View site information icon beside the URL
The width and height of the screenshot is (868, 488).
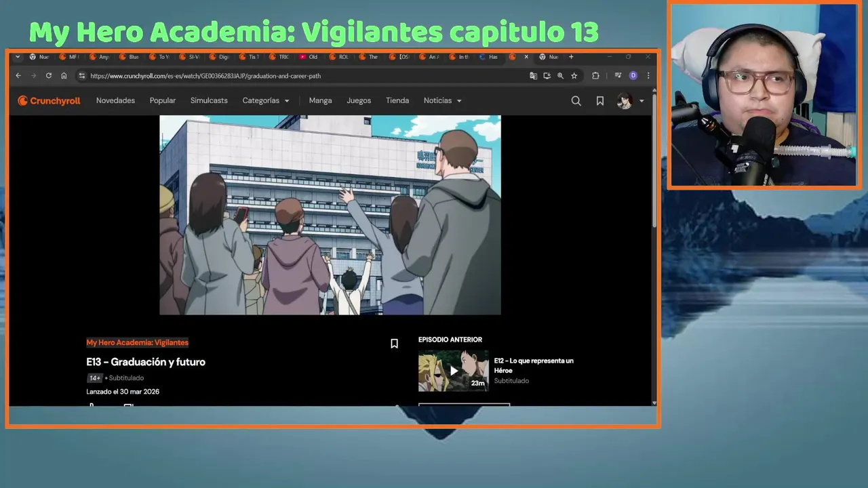pyautogui.click(x=82, y=76)
